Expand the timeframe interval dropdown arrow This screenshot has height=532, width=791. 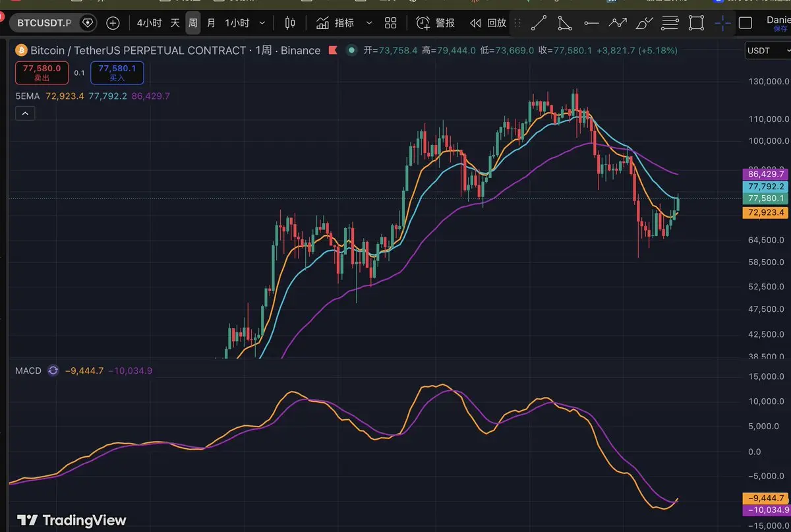262,23
